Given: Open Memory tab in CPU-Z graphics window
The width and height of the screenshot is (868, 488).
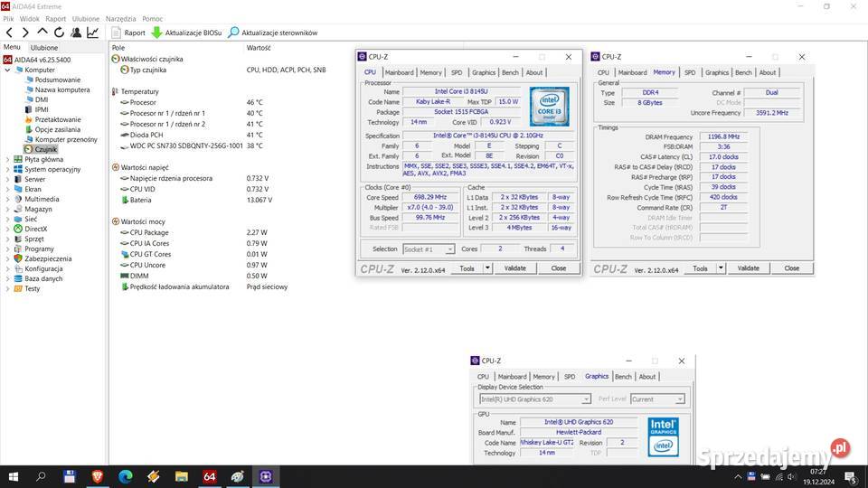Looking at the screenshot, I should point(543,376).
